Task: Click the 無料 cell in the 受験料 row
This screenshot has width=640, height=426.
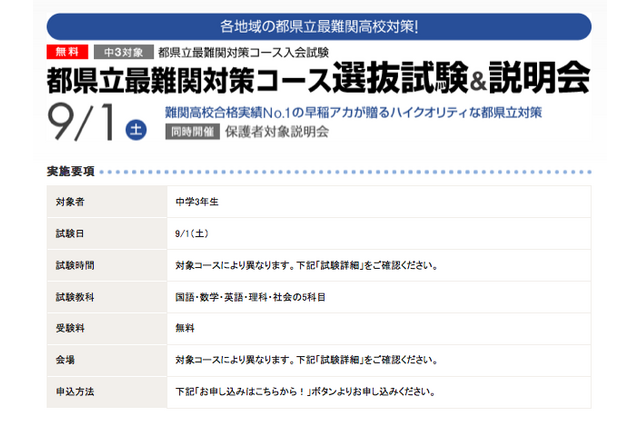Action: [379, 328]
